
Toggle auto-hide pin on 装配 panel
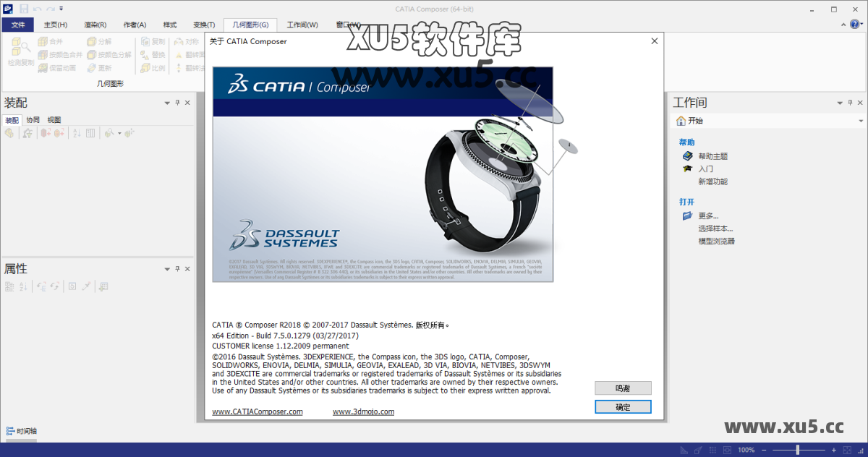pos(177,102)
